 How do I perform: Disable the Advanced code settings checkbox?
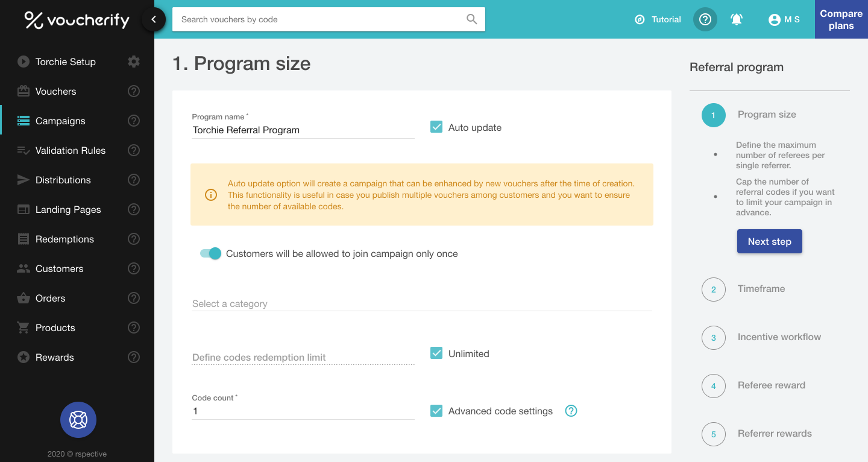[436, 411]
